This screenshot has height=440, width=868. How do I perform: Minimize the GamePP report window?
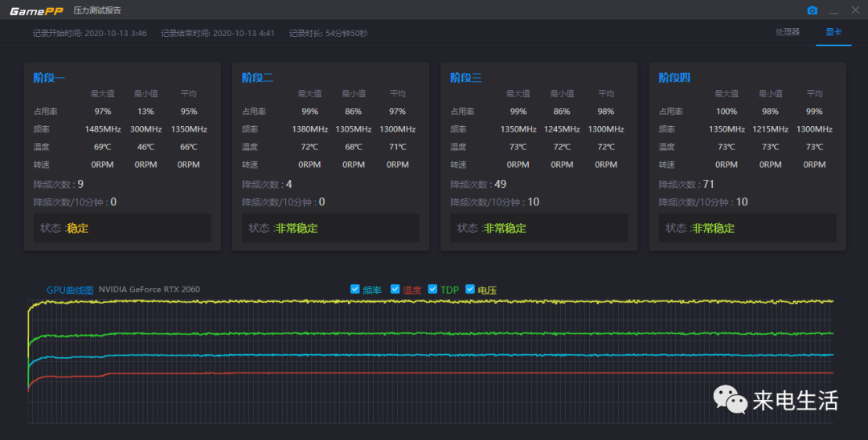[x=833, y=10]
